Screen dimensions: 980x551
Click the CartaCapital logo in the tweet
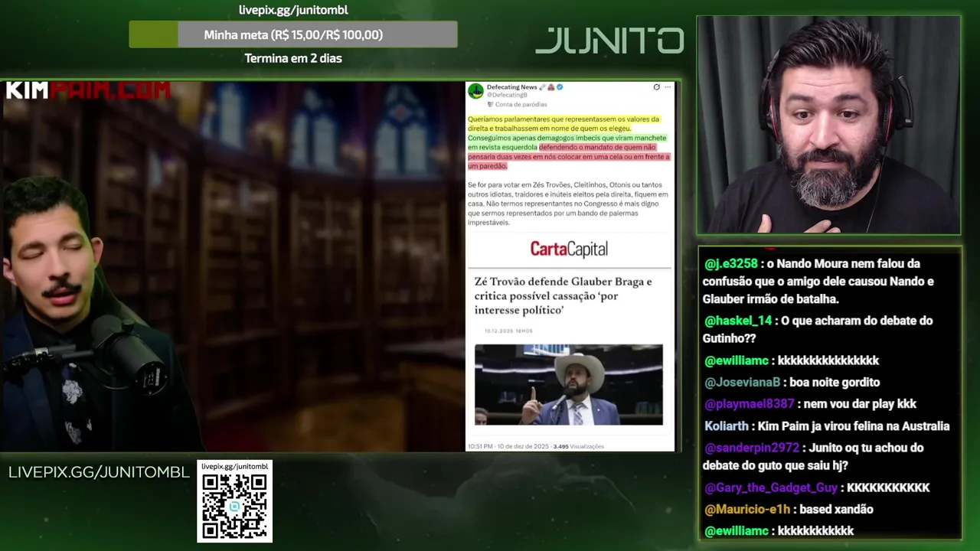[569, 249]
